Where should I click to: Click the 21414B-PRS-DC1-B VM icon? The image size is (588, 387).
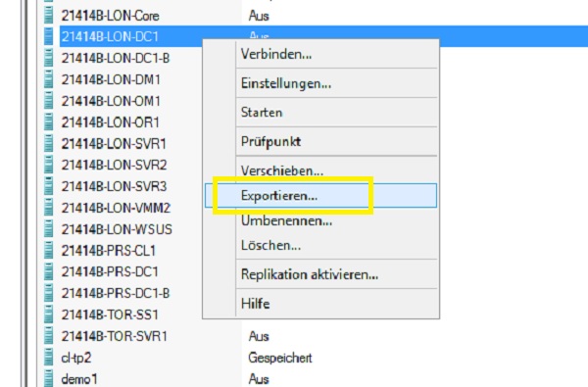click(48, 293)
